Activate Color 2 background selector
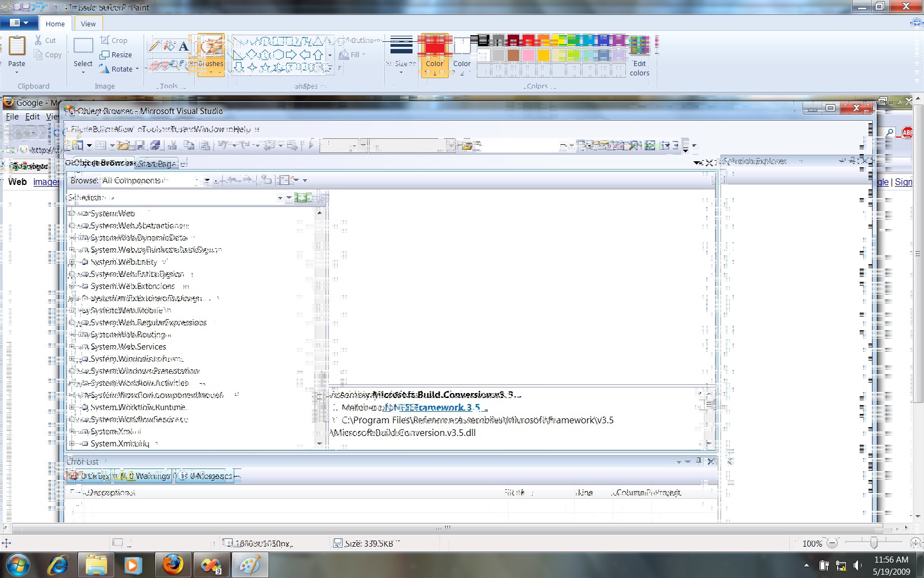The height and width of the screenshot is (578, 924). pos(462,55)
